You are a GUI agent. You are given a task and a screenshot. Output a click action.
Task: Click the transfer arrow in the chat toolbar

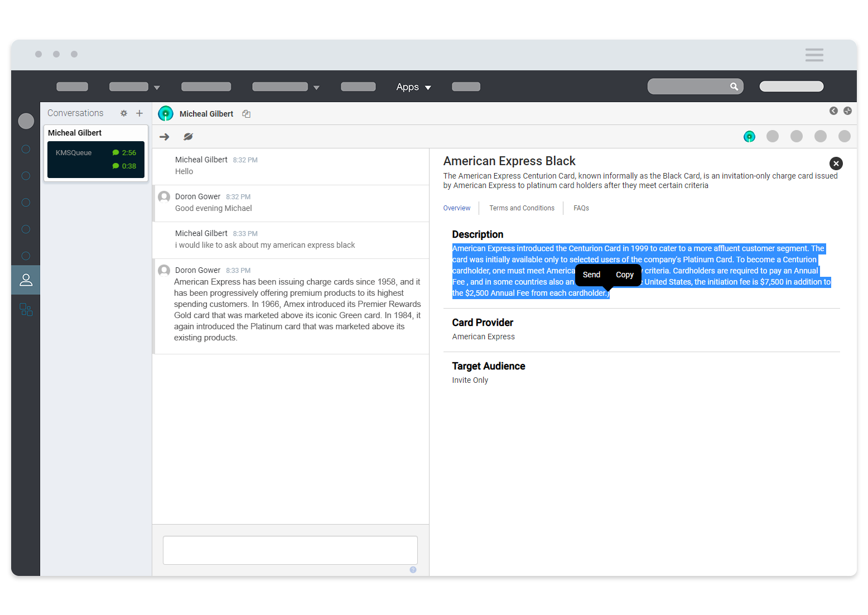[164, 136]
